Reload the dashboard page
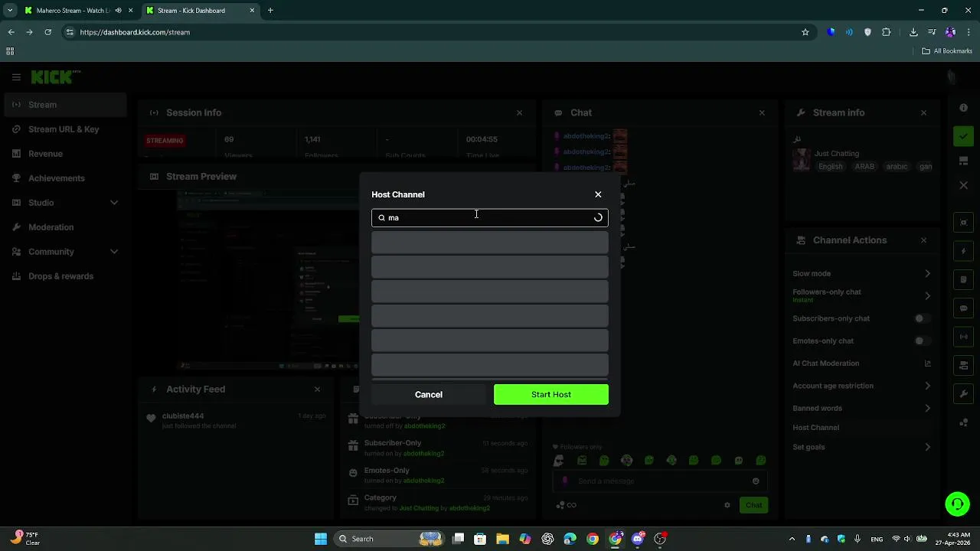The height and width of the screenshot is (551, 980). 47,32
